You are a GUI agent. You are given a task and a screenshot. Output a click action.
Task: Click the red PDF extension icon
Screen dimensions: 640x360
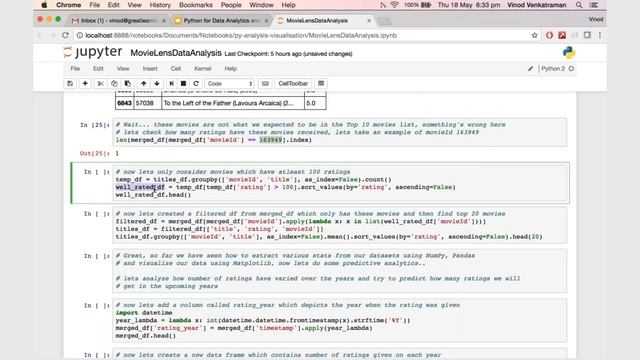tap(562, 36)
